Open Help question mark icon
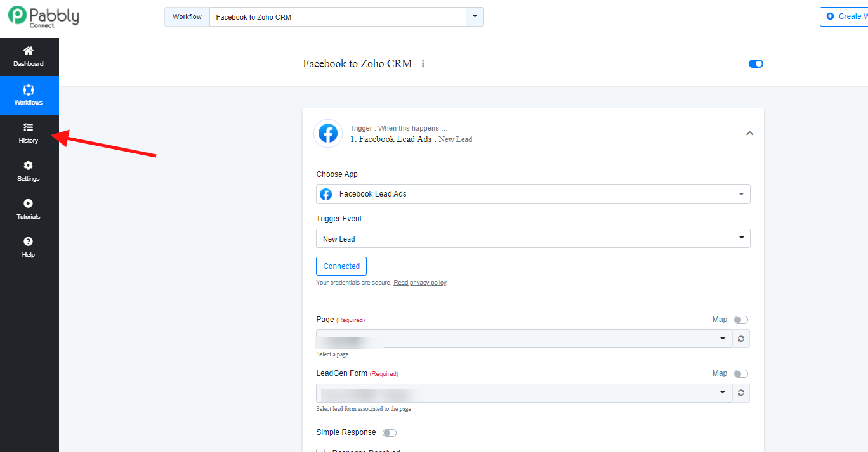The image size is (868, 452). tap(29, 242)
